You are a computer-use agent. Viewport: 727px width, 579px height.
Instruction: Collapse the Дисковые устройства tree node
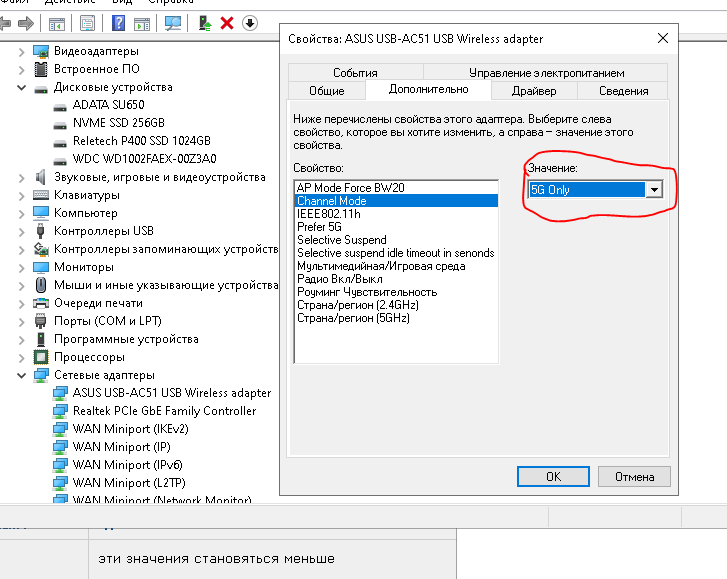click(21, 87)
